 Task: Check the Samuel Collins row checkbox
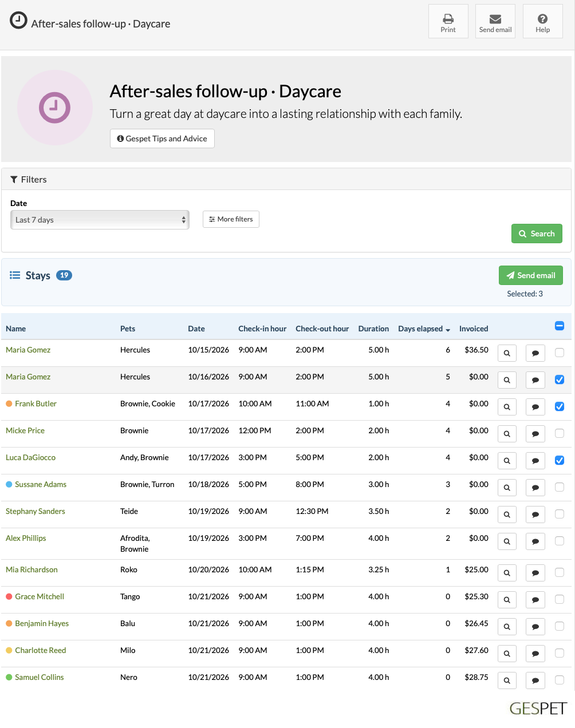pyautogui.click(x=560, y=680)
